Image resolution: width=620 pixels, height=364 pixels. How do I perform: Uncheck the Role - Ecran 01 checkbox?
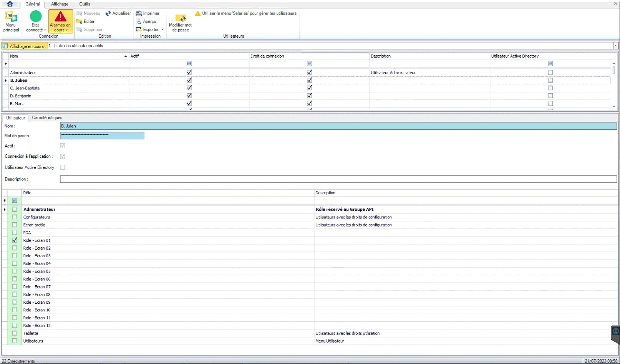(15, 240)
